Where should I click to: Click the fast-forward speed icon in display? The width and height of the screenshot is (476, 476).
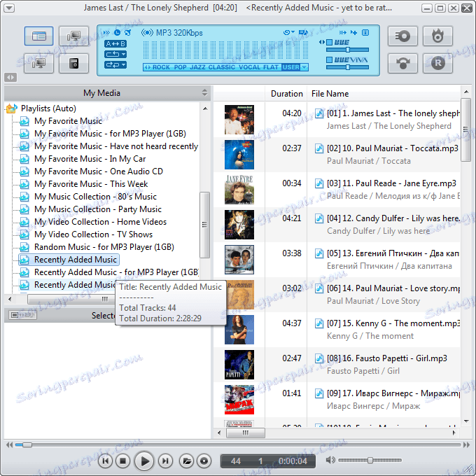pyautogui.click(x=106, y=32)
